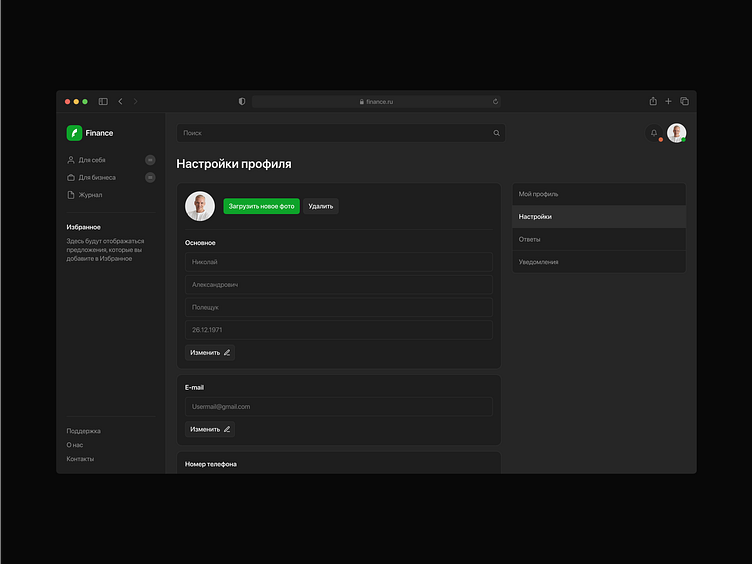Go back with the browser back arrow
752x564 pixels.
(121, 101)
